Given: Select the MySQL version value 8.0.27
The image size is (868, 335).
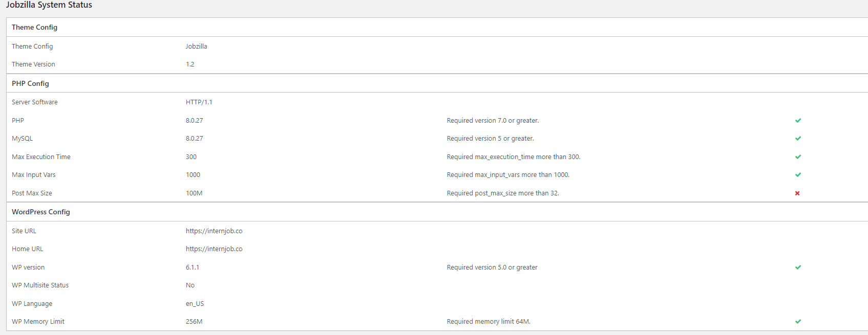Looking at the screenshot, I should [x=195, y=139].
